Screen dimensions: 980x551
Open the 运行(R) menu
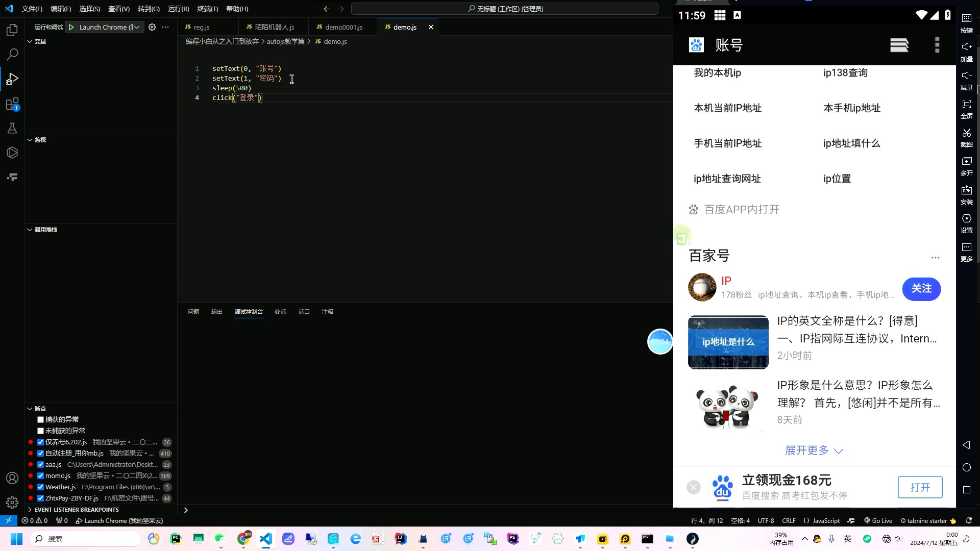pos(178,9)
